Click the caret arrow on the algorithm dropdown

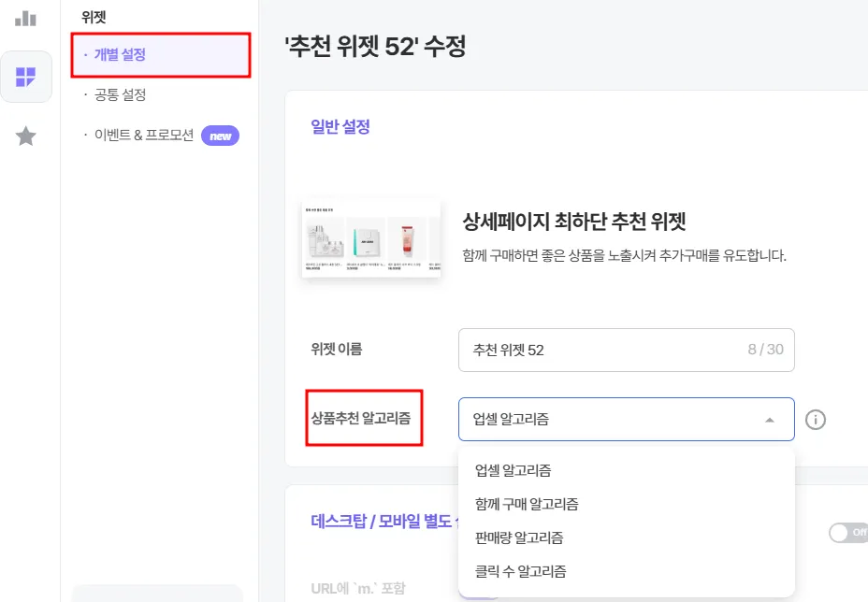point(770,420)
